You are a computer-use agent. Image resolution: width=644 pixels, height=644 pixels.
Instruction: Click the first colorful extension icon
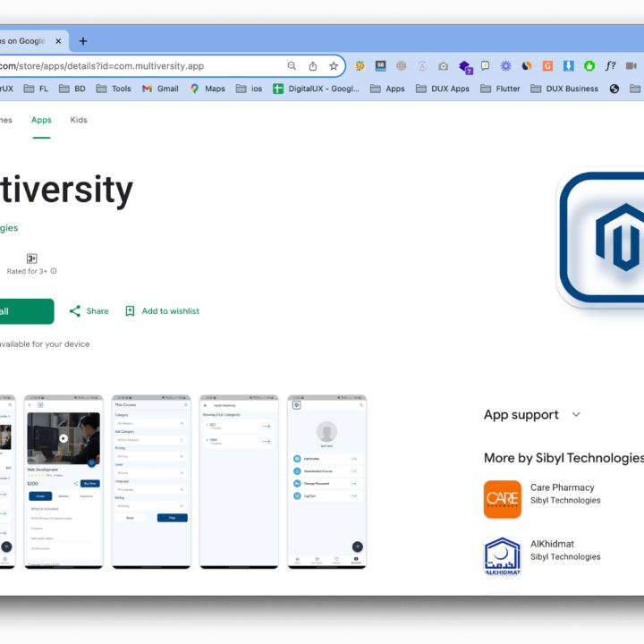click(360, 66)
